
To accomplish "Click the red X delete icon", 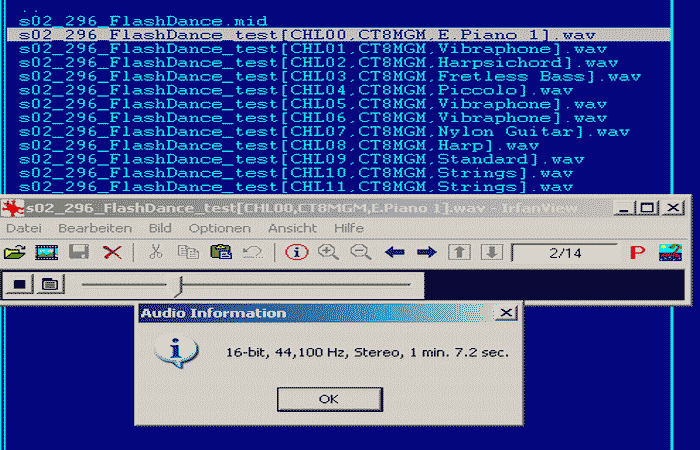I will pyautogui.click(x=112, y=252).
